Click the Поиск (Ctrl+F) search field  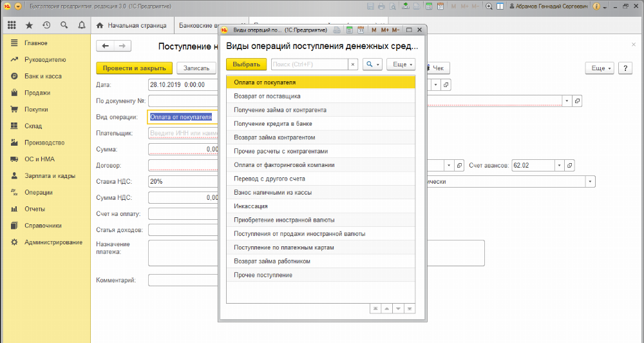[308, 64]
